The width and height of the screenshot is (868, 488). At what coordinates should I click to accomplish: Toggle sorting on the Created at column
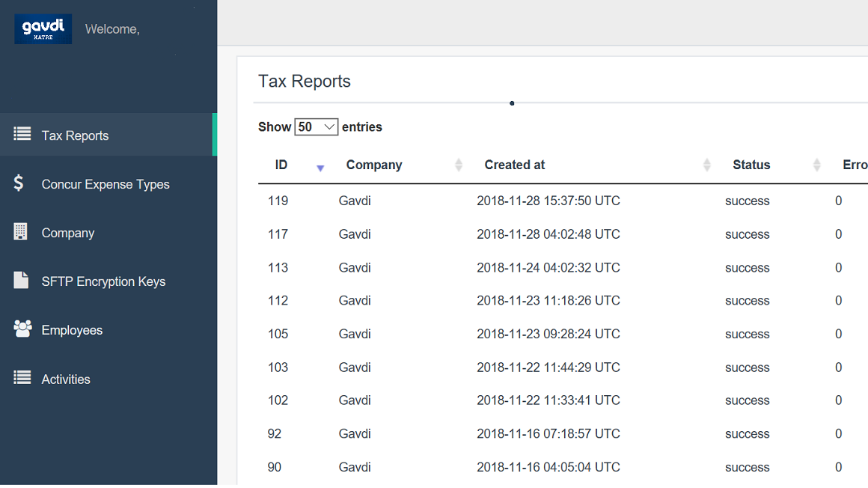[706, 165]
